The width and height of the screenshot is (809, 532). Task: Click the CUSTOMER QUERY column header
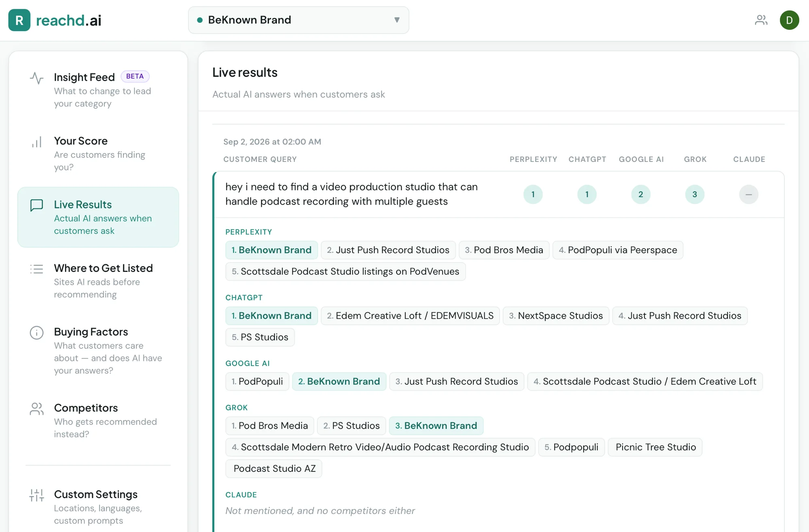tap(260, 159)
